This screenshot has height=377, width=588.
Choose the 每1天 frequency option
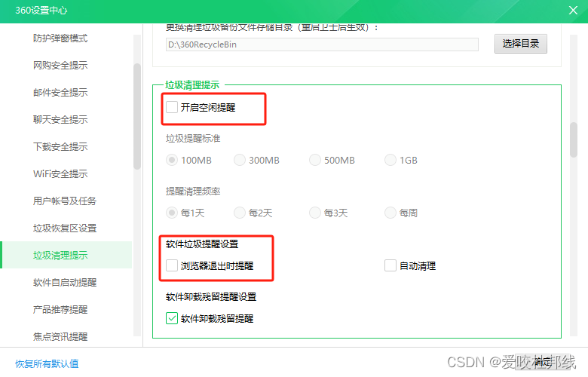point(172,213)
